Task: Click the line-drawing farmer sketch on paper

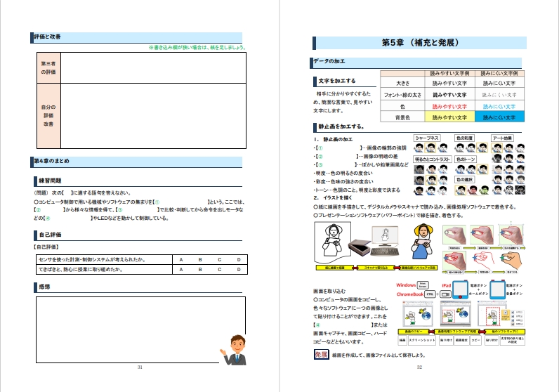Action: (x=332, y=242)
